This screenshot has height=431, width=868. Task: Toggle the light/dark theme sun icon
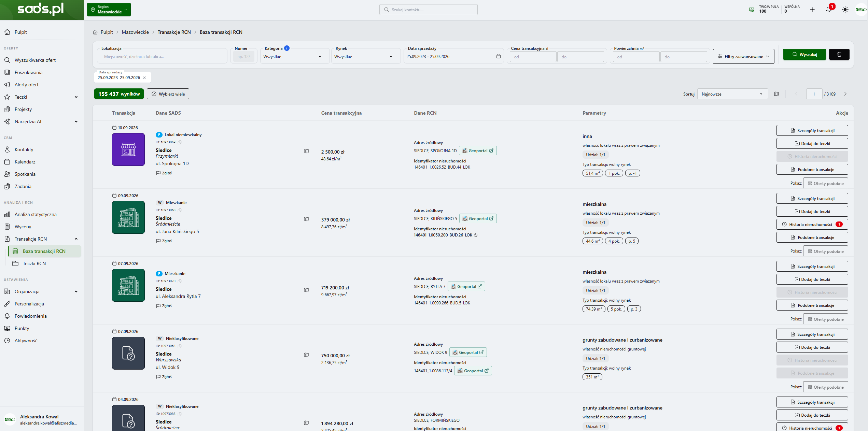click(845, 10)
